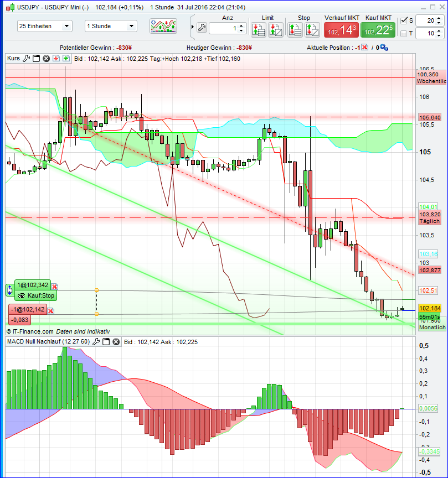Close the -1@102,142 position red X
Image resolution: width=448 pixels, height=478 pixels.
(x=51, y=311)
